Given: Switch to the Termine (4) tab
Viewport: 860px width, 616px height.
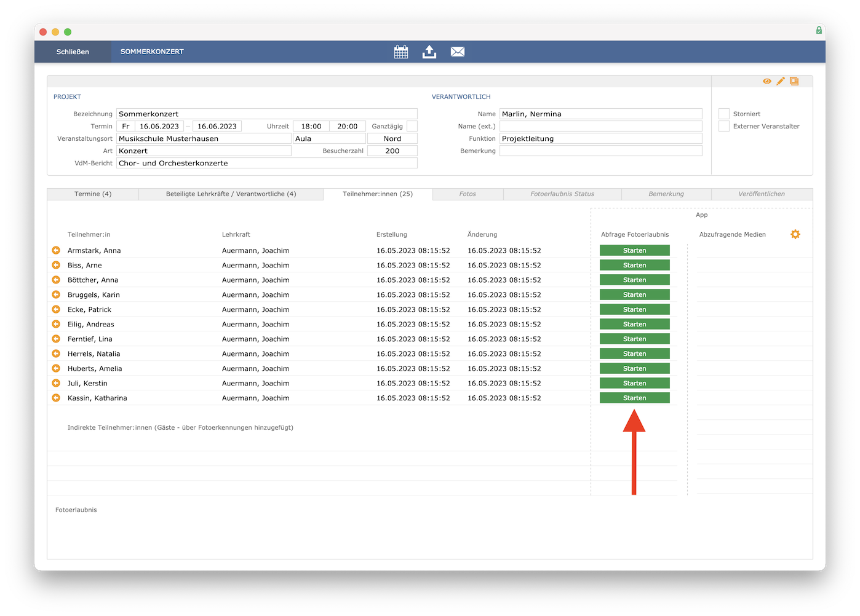Looking at the screenshot, I should 93,194.
